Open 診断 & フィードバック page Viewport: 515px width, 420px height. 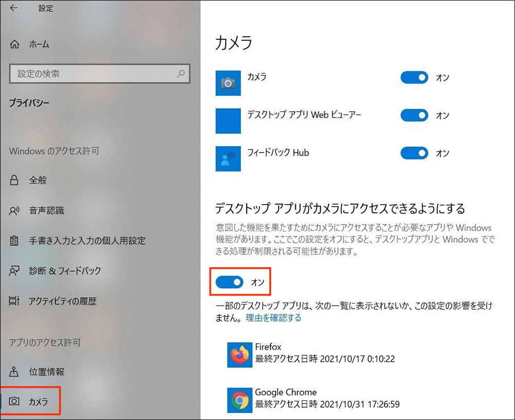[x=65, y=271]
